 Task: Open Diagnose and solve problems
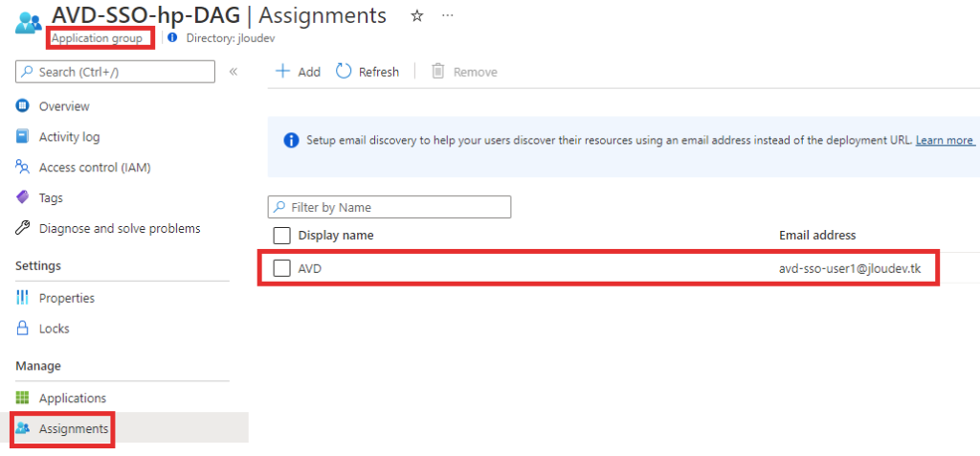(120, 228)
